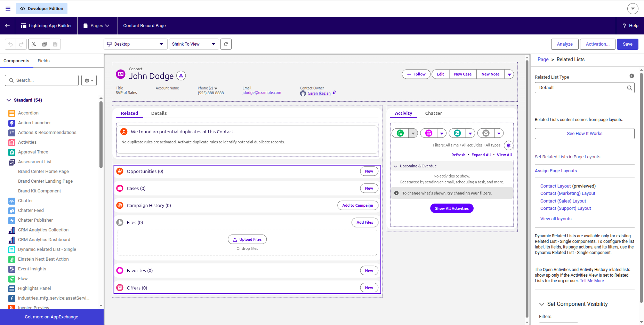
Task: Click the Follow button
Action: pos(416,74)
